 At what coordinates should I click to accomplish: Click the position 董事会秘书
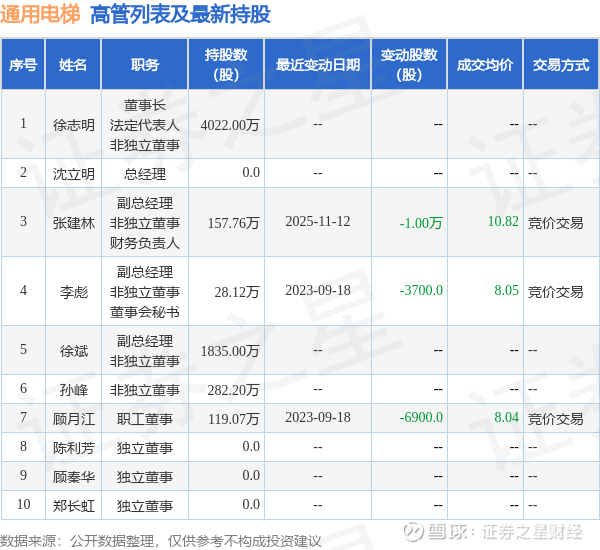tap(145, 312)
